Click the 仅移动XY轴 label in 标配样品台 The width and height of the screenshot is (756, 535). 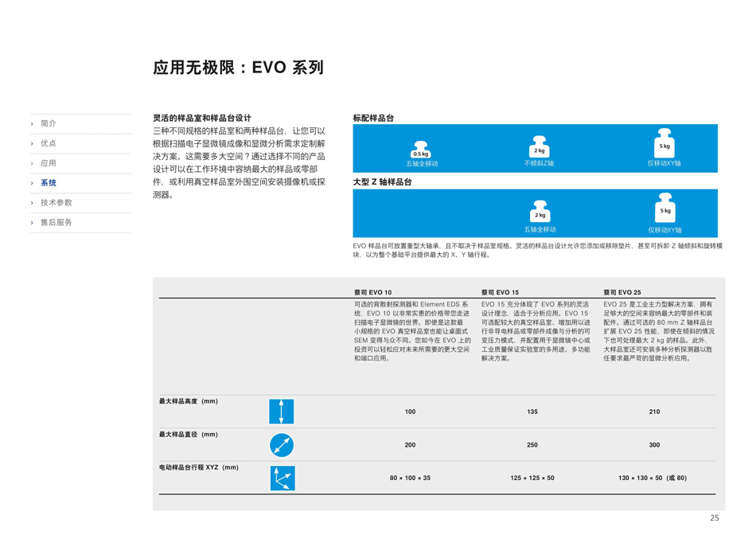664,163
